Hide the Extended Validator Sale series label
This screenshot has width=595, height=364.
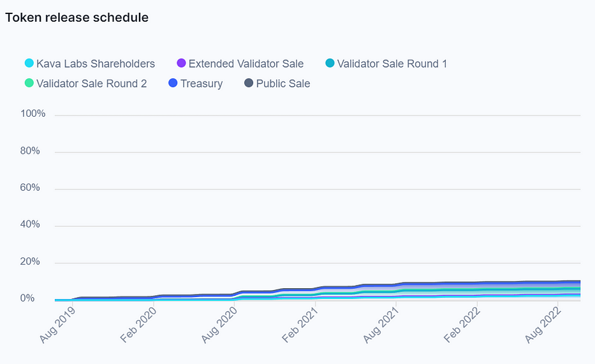246,64
